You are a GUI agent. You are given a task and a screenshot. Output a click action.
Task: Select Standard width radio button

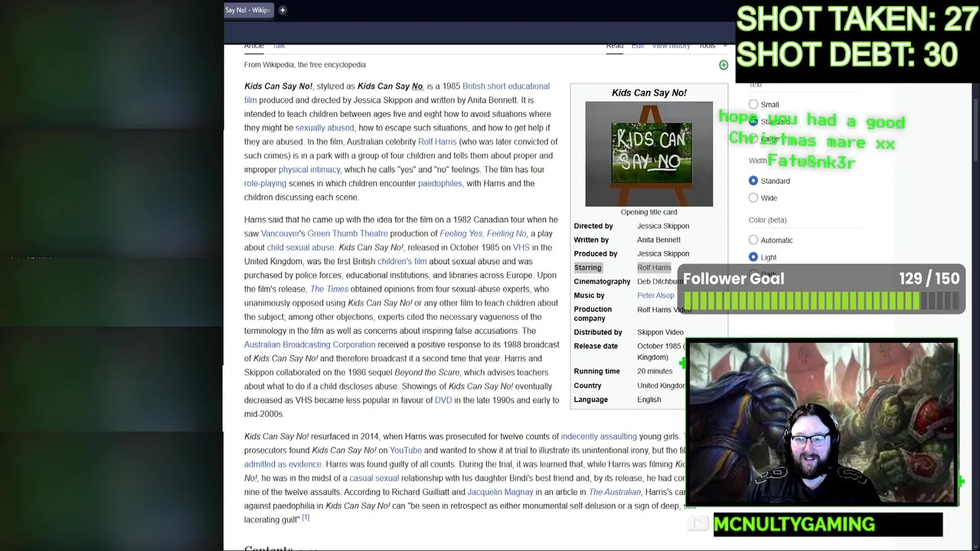[753, 181]
